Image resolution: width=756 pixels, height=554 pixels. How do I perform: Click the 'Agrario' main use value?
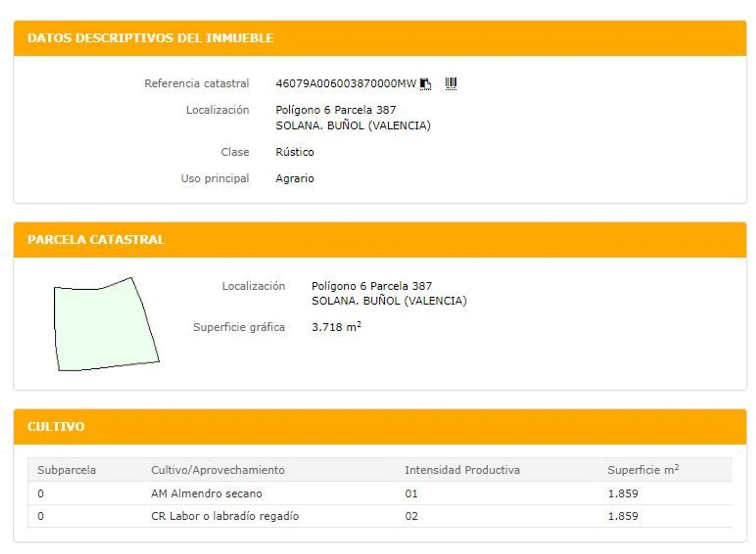point(294,179)
